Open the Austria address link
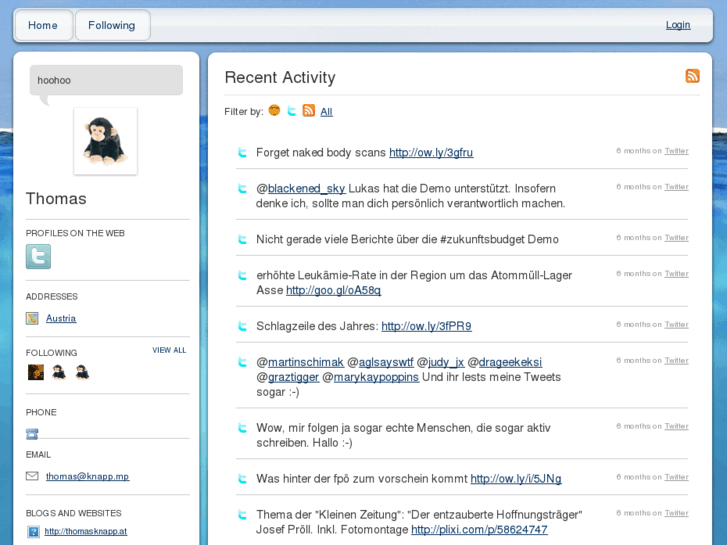 point(61,318)
